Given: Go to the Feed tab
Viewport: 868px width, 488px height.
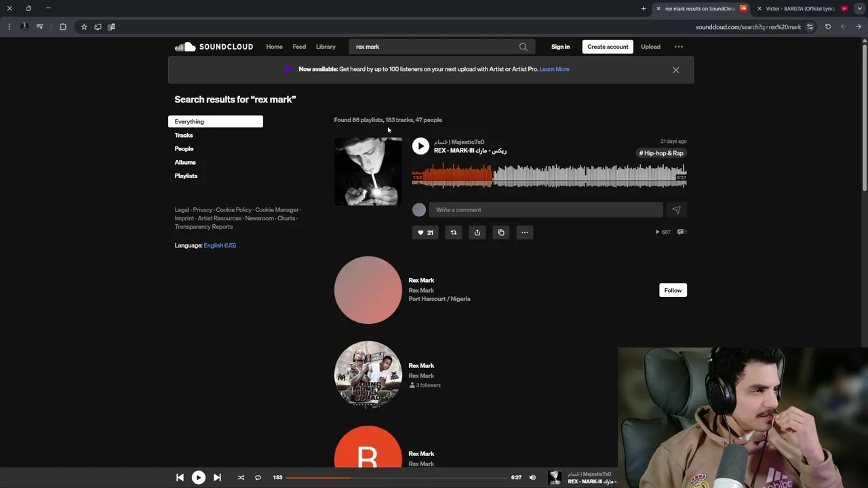Looking at the screenshot, I should point(299,47).
